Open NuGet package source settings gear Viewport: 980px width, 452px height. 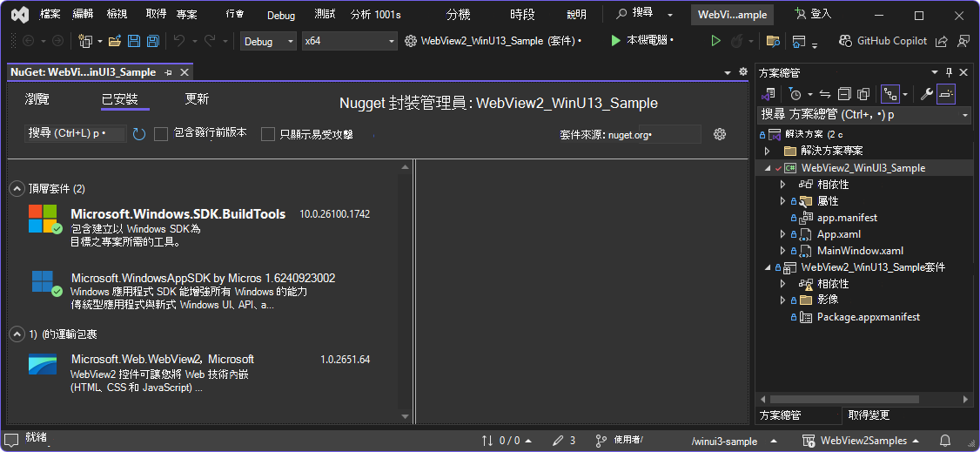click(x=720, y=134)
